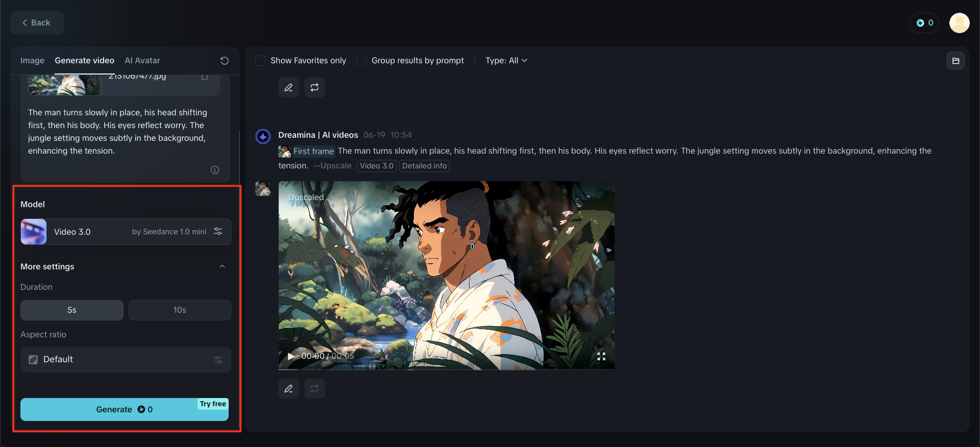Click the regenerate icon below the video
Image resolution: width=980 pixels, height=447 pixels.
pos(314,388)
